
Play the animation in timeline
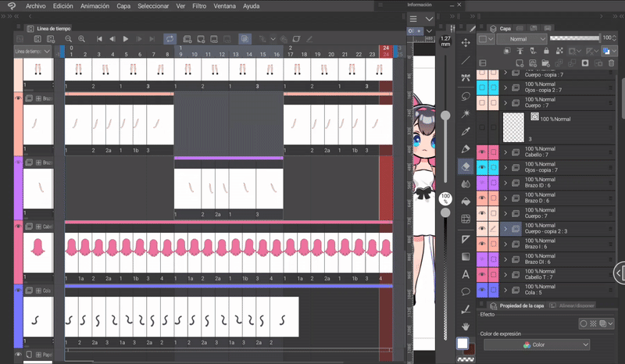[126, 39]
